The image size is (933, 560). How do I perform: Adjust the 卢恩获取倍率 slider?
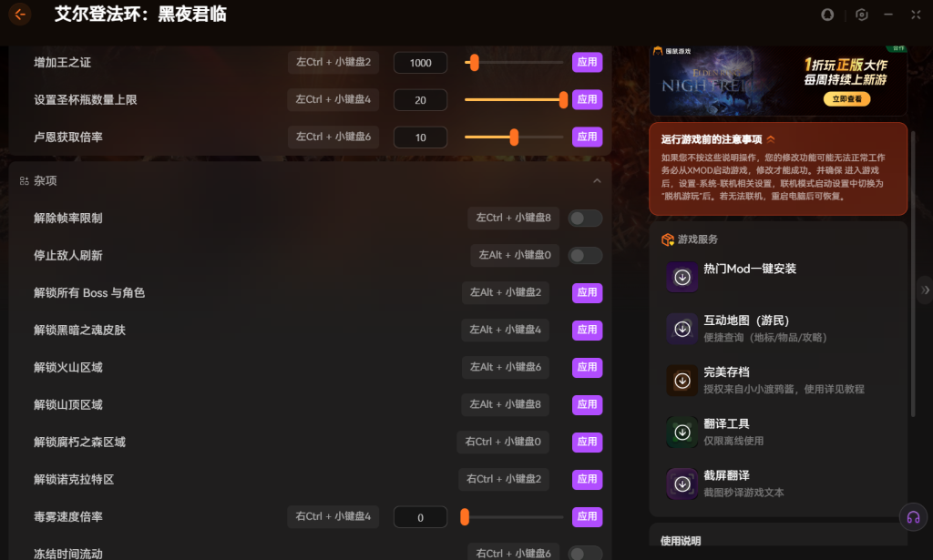(514, 137)
